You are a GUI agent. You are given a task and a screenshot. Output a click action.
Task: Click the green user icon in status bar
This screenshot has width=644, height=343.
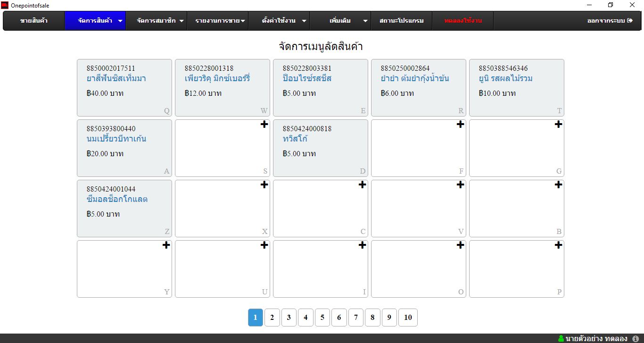pyautogui.click(x=561, y=339)
